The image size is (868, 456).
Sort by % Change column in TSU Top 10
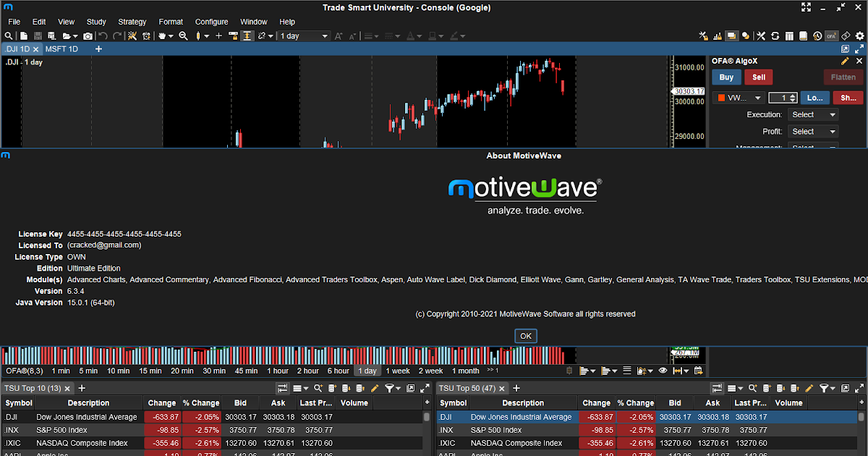pos(201,403)
